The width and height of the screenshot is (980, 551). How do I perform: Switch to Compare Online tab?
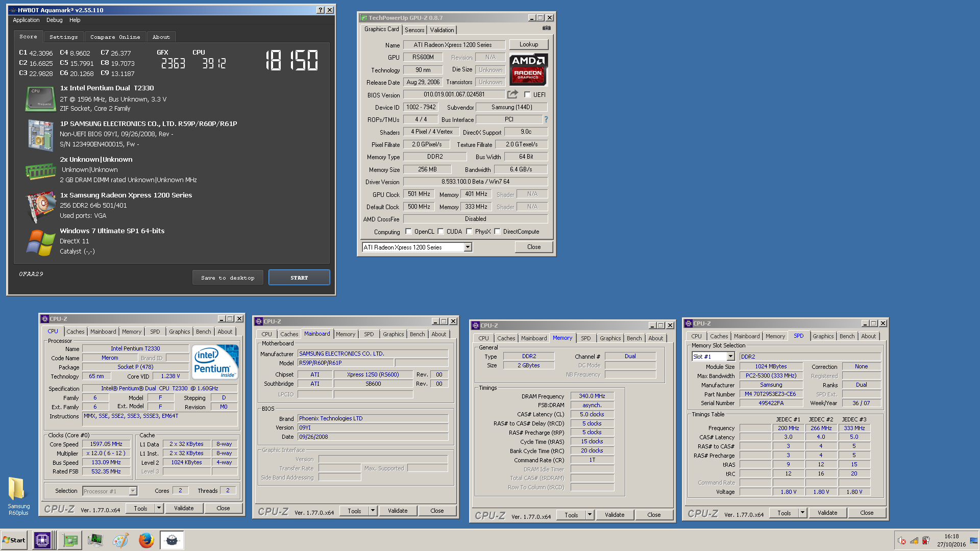tap(115, 37)
